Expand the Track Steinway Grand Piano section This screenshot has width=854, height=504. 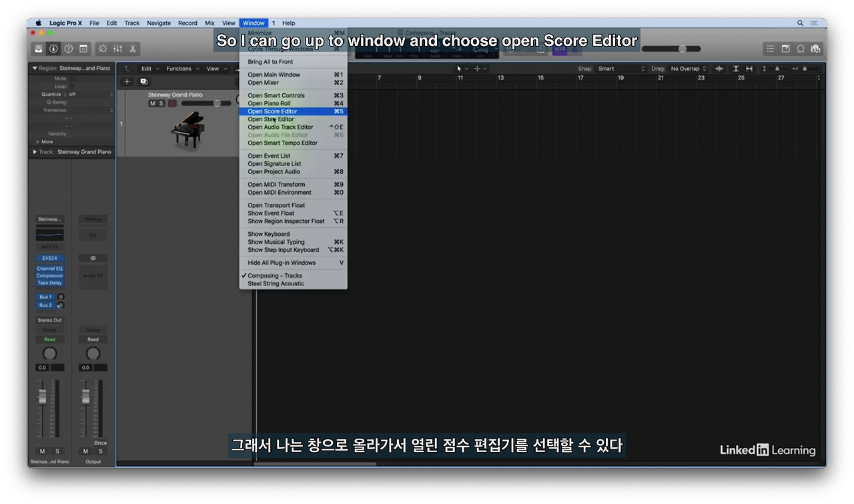click(35, 152)
